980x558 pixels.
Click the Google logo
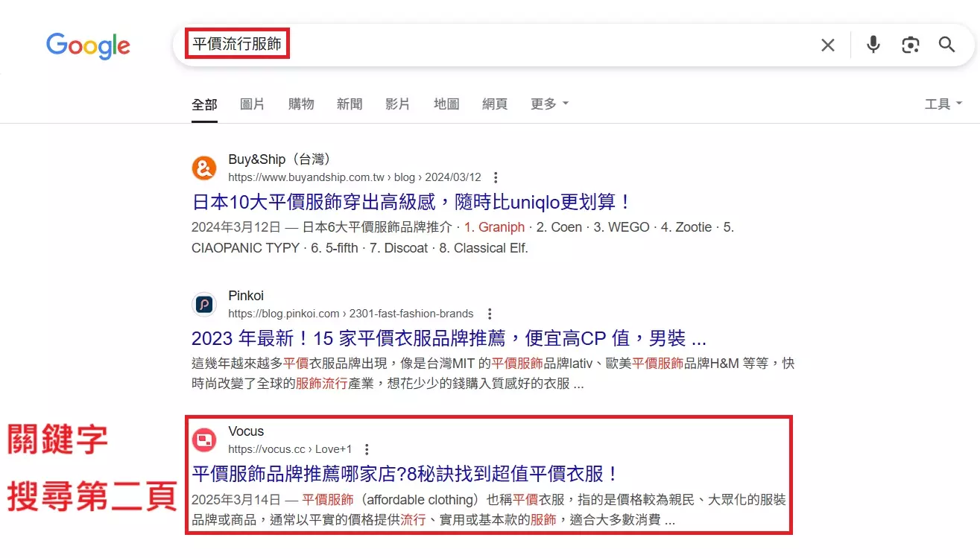click(x=88, y=46)
